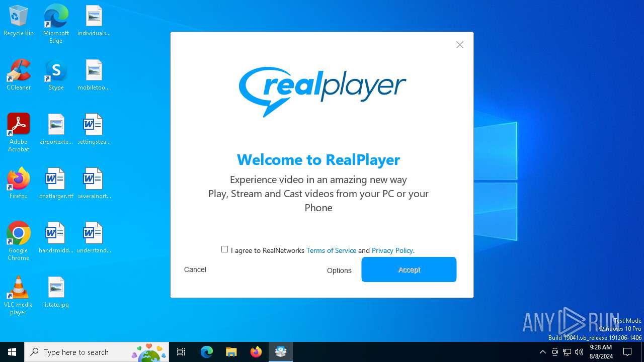Image resolution: width=644 pixels, height=362 pixels.
Task: Select the CCleaner desktop shortcut
Action: pos(19,75)
